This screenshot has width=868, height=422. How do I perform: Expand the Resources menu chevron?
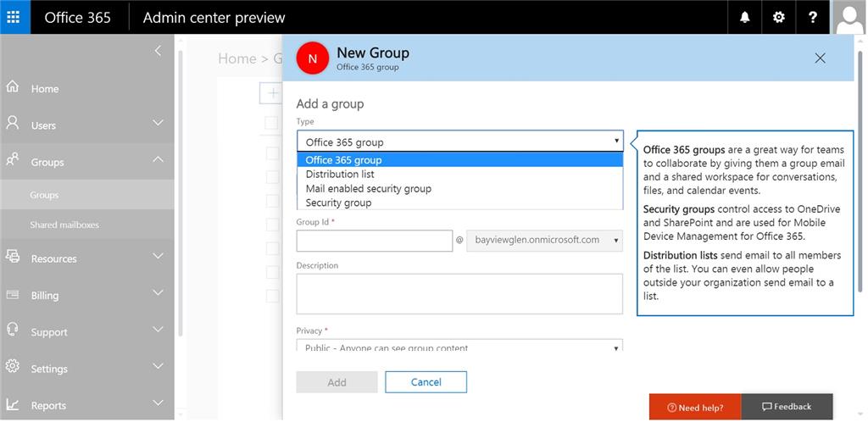[x=159, y=256]
